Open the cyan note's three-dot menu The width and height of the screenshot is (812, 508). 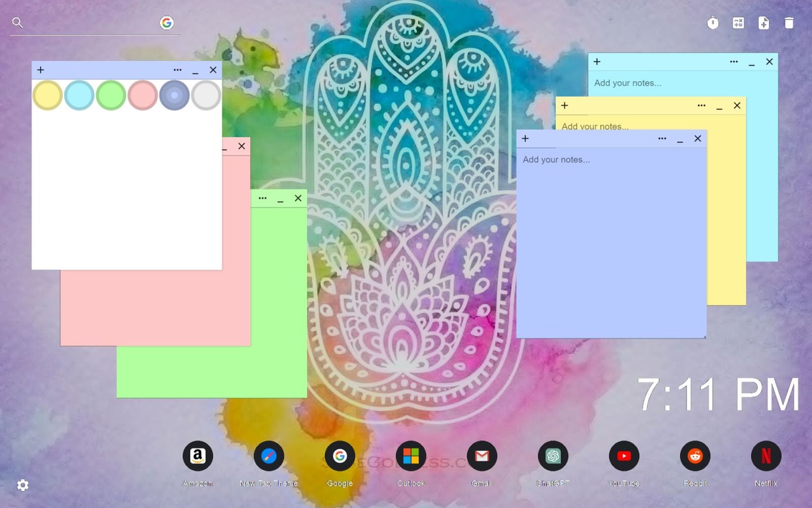[734, 62]
